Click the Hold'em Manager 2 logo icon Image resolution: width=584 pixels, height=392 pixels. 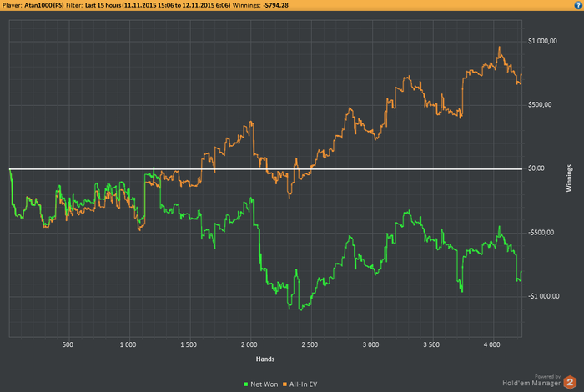coord(570,382)
